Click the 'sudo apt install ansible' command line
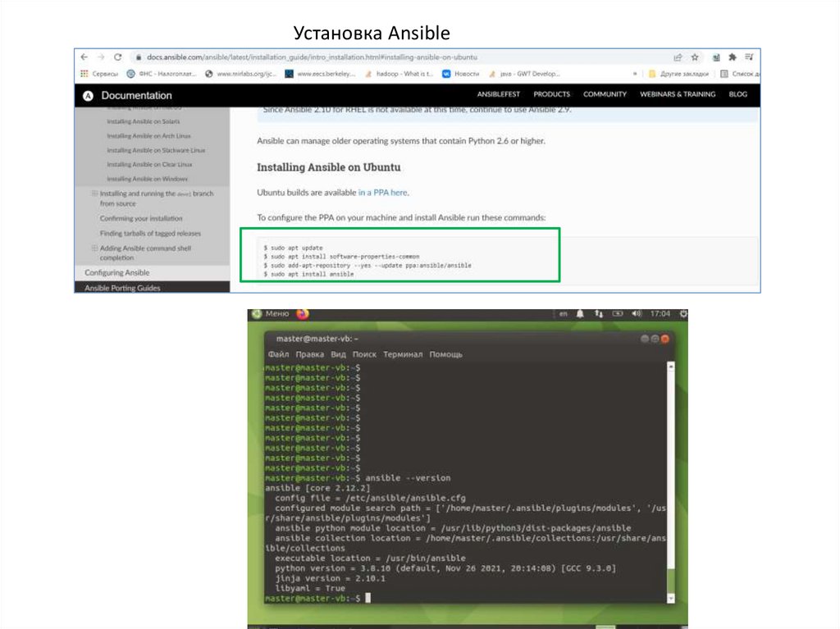Screen dimensions: 840x629 (308, 275)
